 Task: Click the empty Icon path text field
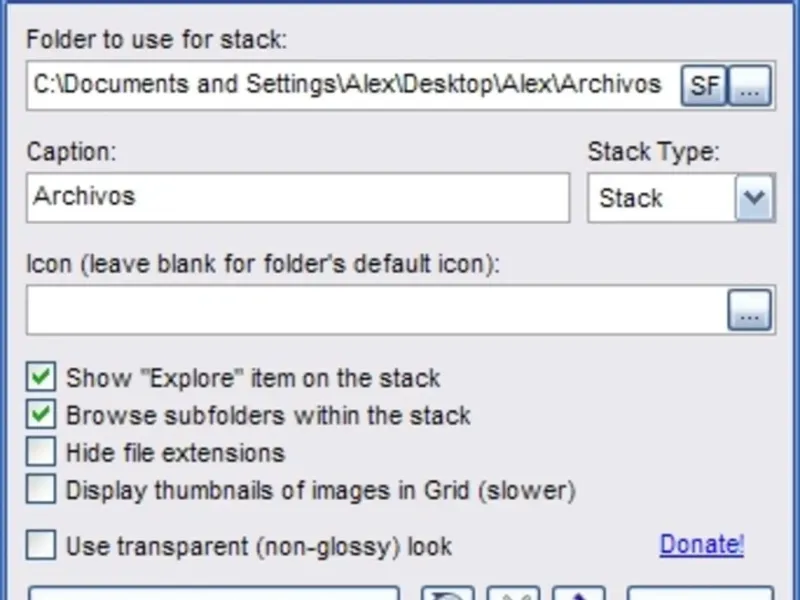tap(377, 310)
